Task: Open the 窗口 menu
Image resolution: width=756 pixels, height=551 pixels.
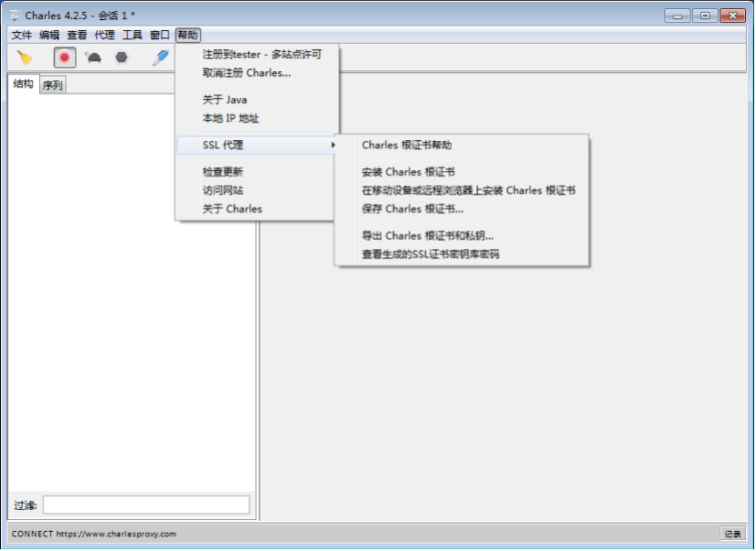Action: coord(160,35)
